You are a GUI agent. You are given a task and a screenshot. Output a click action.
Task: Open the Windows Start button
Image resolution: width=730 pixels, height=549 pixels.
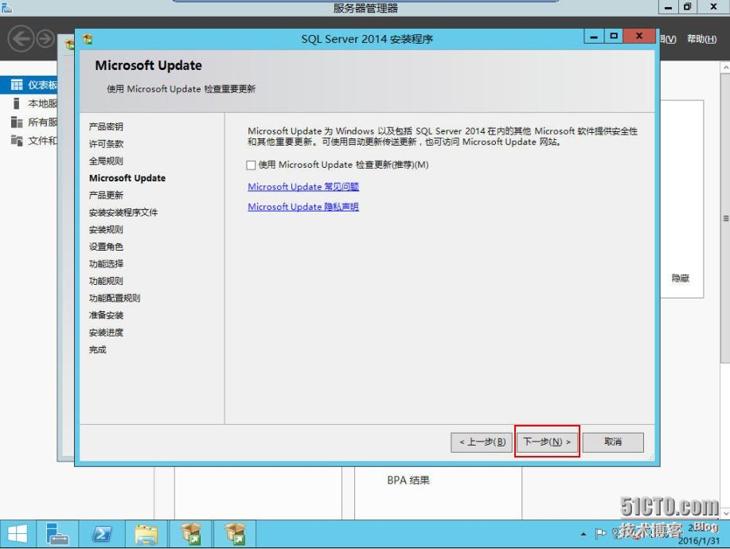point(18,534)
